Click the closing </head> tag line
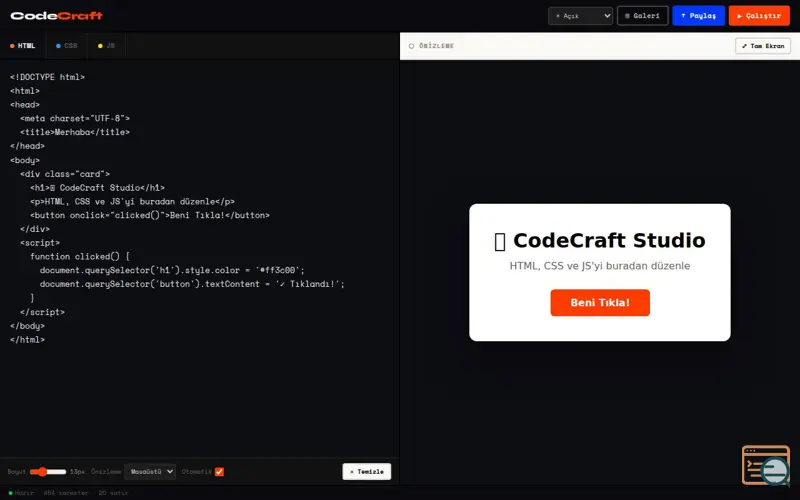 28,146
